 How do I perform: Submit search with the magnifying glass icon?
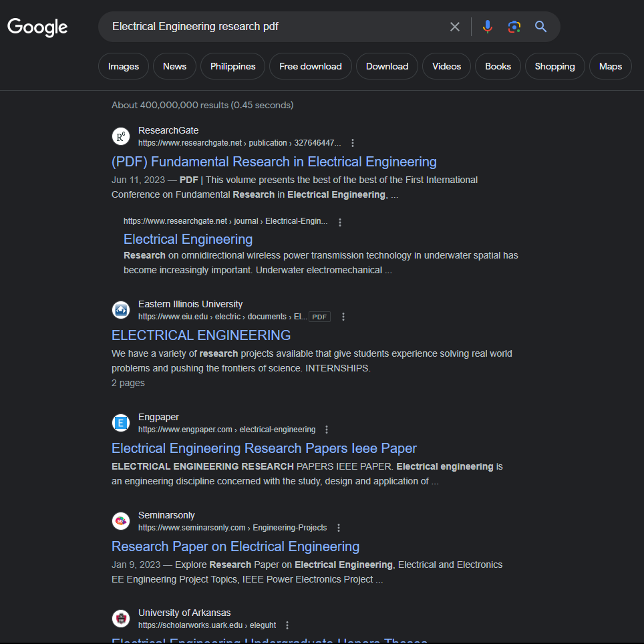541,27
